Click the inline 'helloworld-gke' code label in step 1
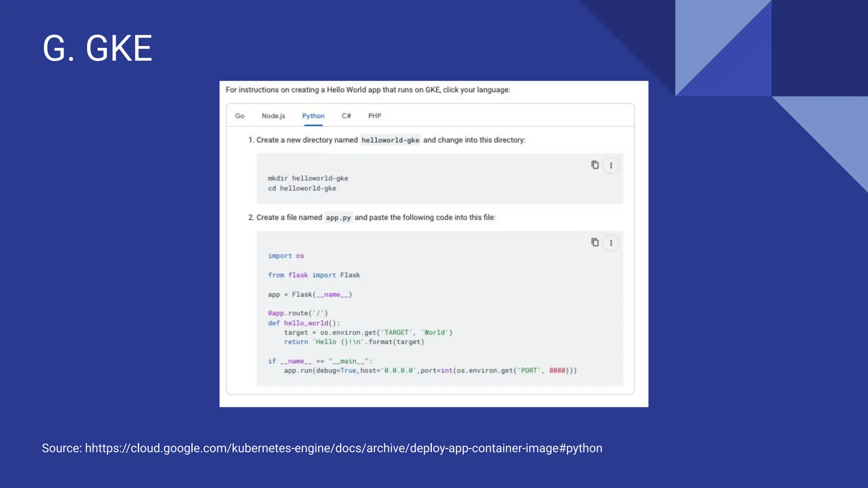Screen dimensions: 868x488 (x=390, y=140)
